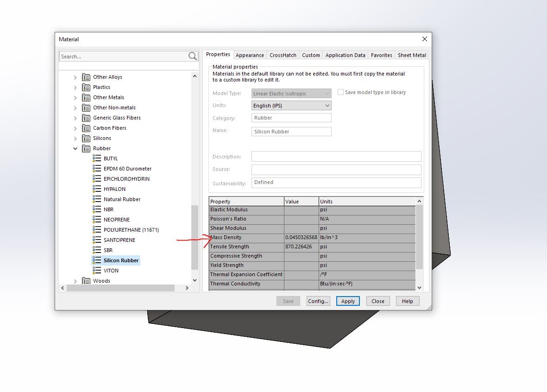Viewport: 547px width, 392px height.
Task: Click the Tensile Strength value 870.226426
Action: tap(302, 247)
